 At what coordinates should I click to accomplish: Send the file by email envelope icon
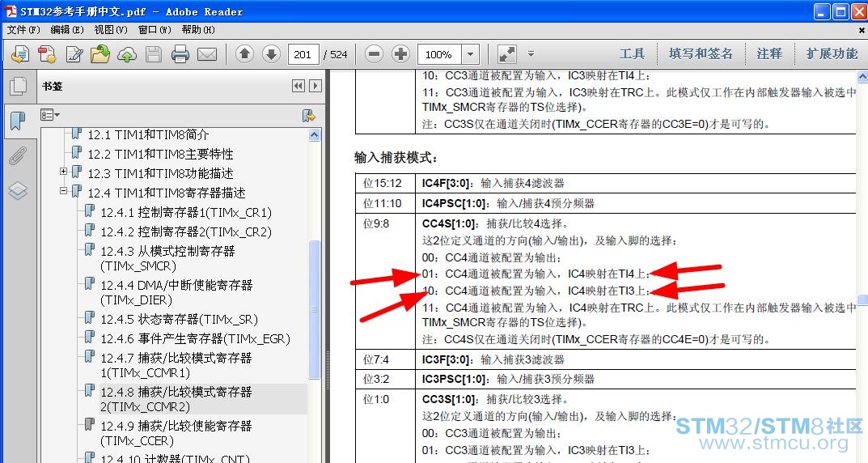tap(207, 54)
